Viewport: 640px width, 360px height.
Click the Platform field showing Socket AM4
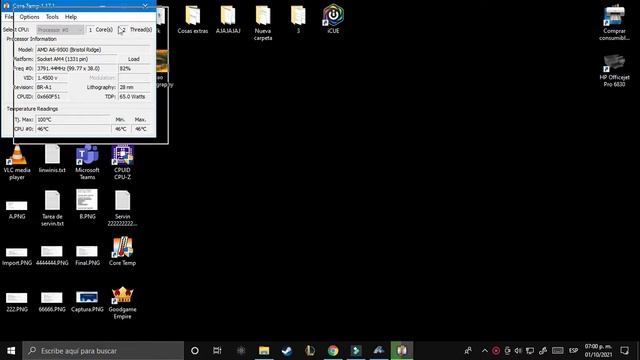pyautogui.click(x=76, y=59)
